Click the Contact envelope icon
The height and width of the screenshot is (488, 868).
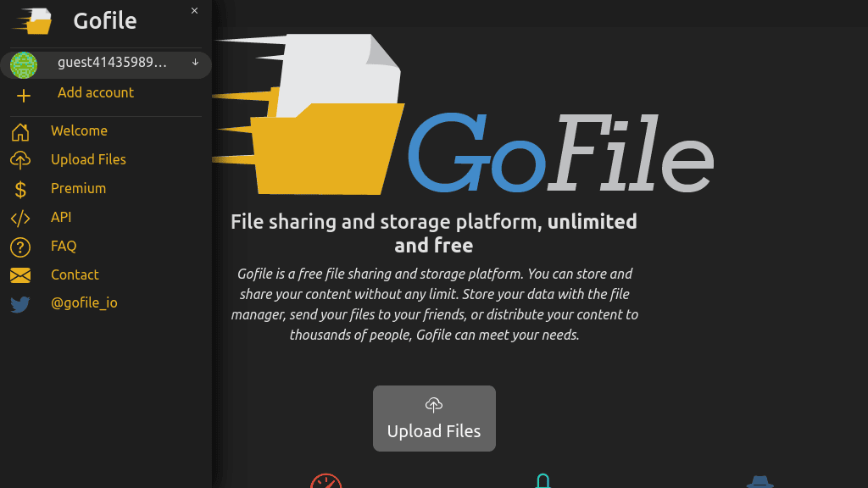pyautogui.click(x=20, y=274)
